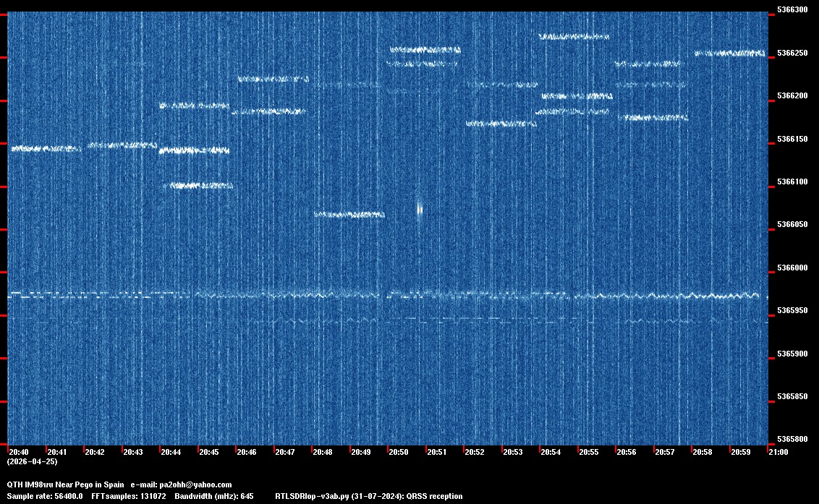This screenshot has height=504, width=819.
Task: Select the 20:48 time marker
Action: point(323,452)
